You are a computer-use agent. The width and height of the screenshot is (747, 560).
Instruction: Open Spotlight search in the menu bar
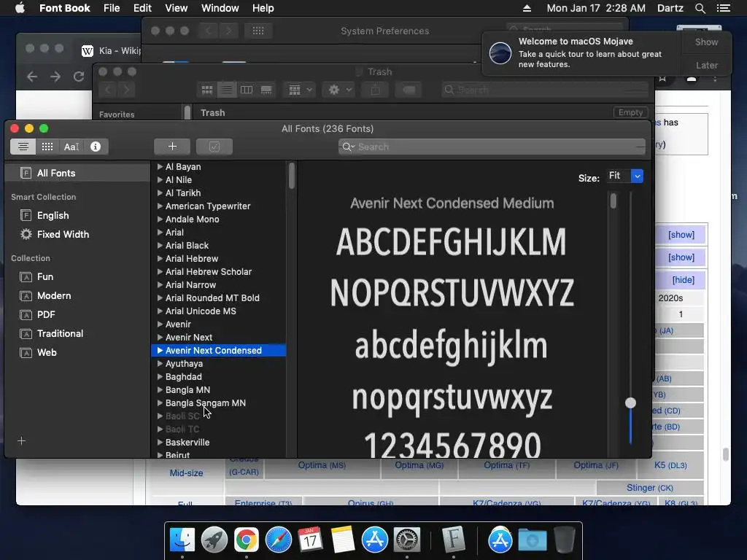point(700,8)
